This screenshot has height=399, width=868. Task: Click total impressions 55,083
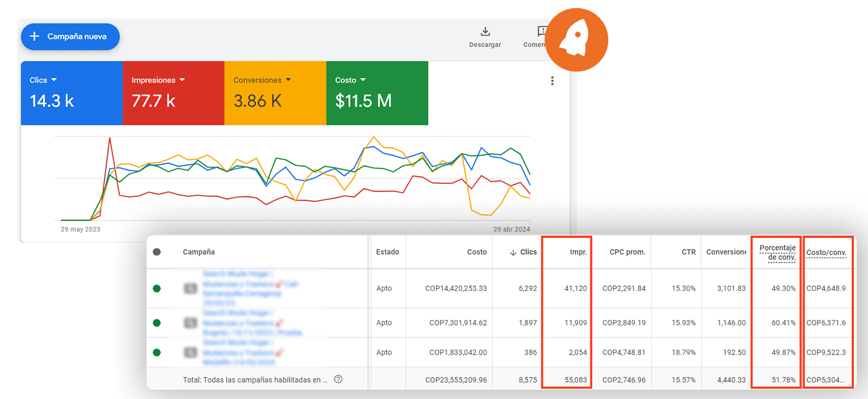tap(576, 380)
